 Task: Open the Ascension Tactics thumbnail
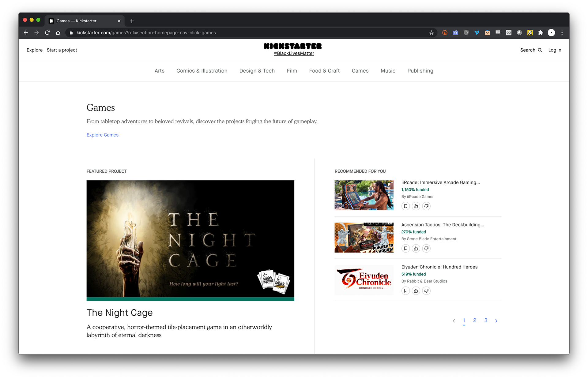pyautogui.click(x=364, y=238)
